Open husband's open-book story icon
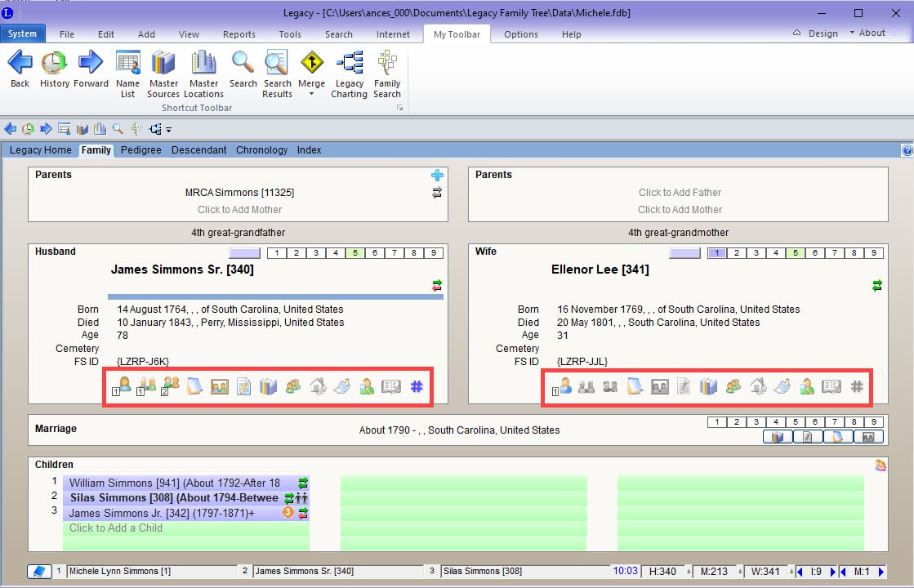This screenshot has width=914, height=588. click(x=391, y=386)
